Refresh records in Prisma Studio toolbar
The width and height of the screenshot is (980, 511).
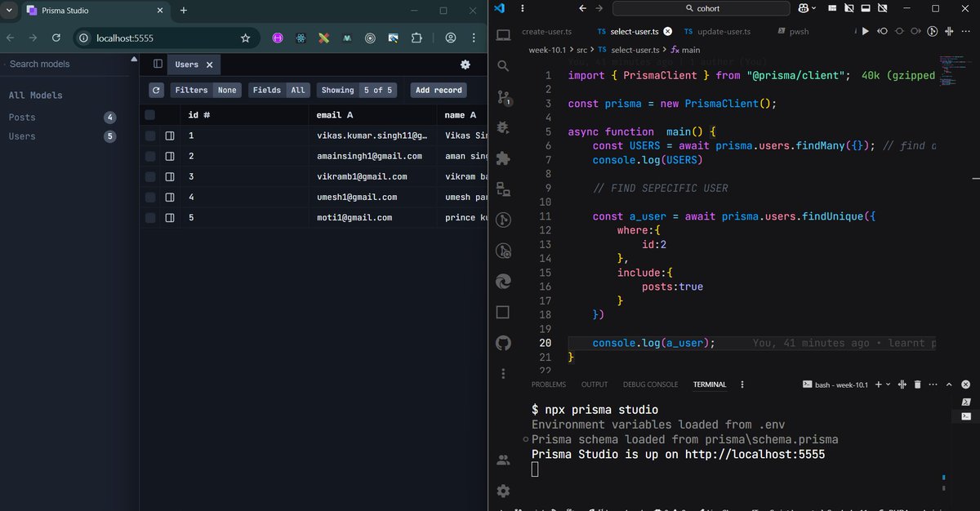[156, 90]
